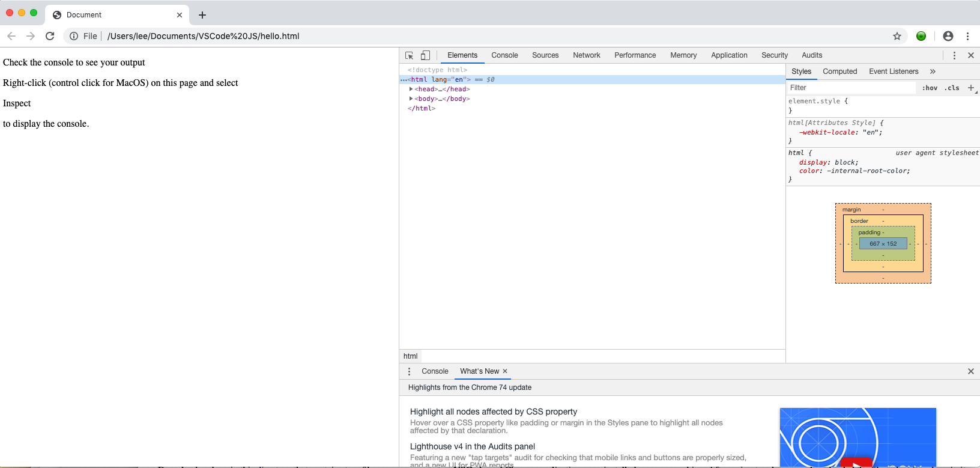Switch to Console tab in the drawer
Screen dimensions: 980x468
tap(435, 371)
